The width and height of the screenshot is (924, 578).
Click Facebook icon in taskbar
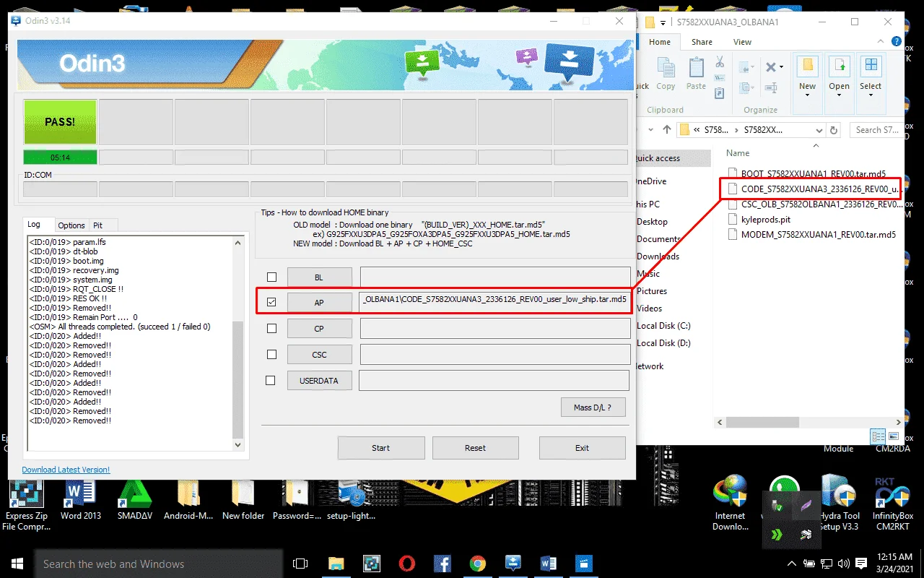coord(443,564)
